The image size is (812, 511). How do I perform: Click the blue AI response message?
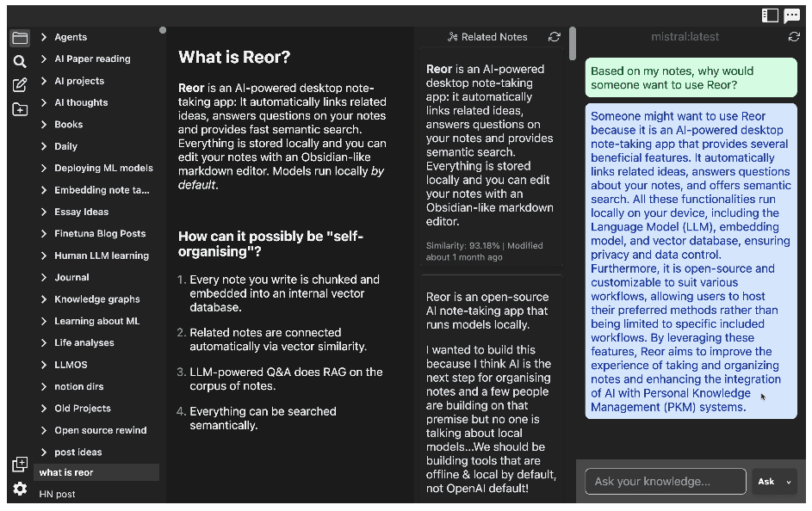tap(691, 262)
